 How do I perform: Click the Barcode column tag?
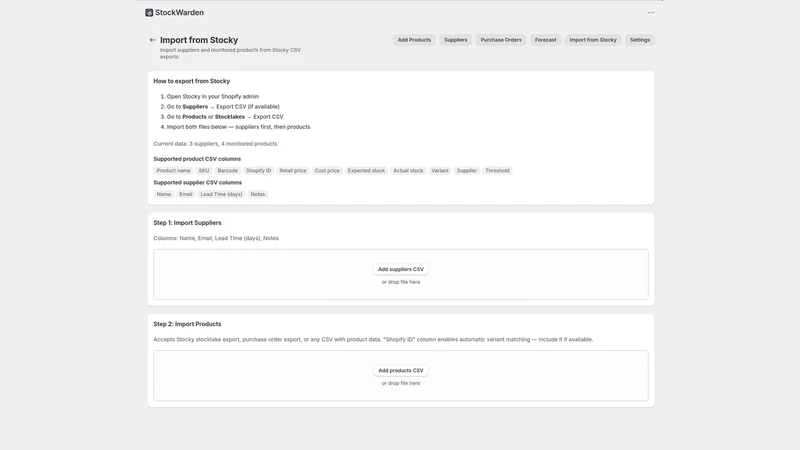[228, 170]
